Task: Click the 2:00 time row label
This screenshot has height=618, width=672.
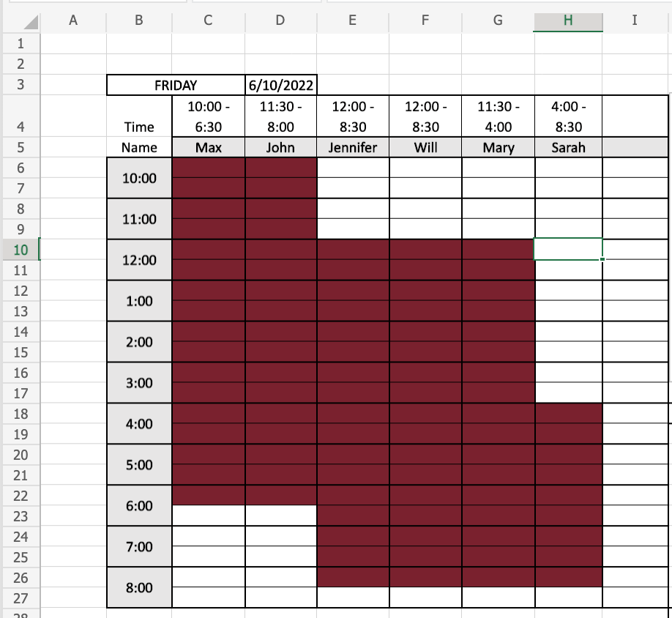Action: pos(139,341)
